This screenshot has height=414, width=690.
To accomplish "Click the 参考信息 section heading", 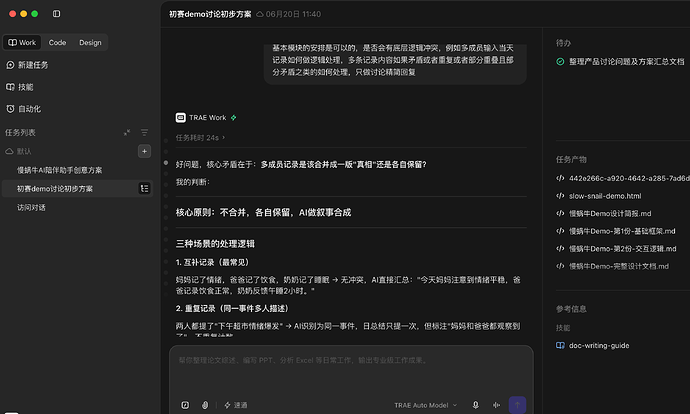I will [x=571, y=309].
